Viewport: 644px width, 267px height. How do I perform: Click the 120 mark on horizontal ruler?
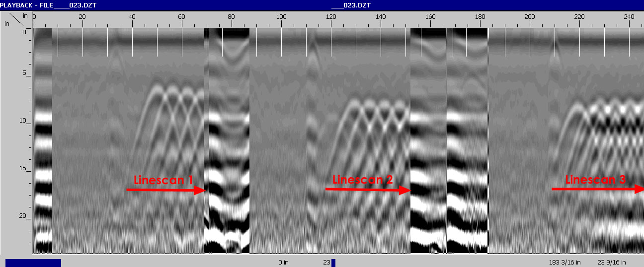point(331,17)
